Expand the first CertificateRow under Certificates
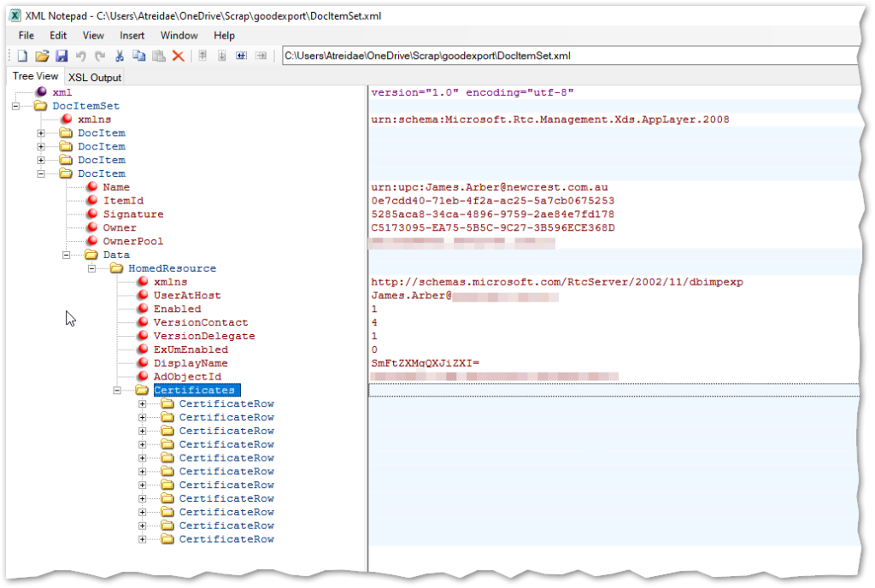 click(x=143, y=404)
